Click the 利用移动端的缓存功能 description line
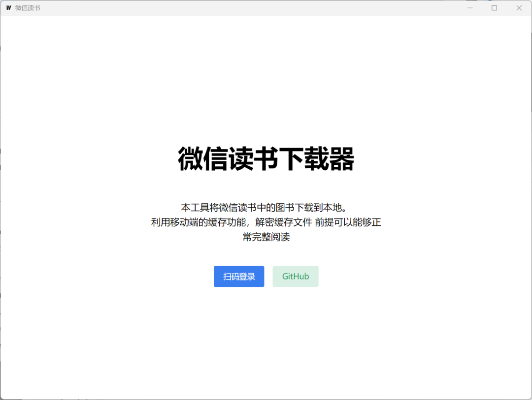Image resolution: width=532 pixels, height=400 pixels. point(266,222)
